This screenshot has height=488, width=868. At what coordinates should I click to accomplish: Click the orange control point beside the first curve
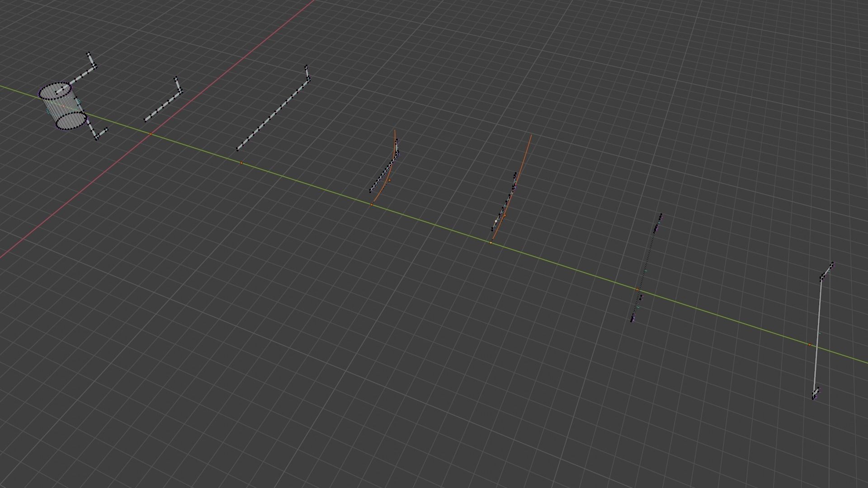pos(390,180)
